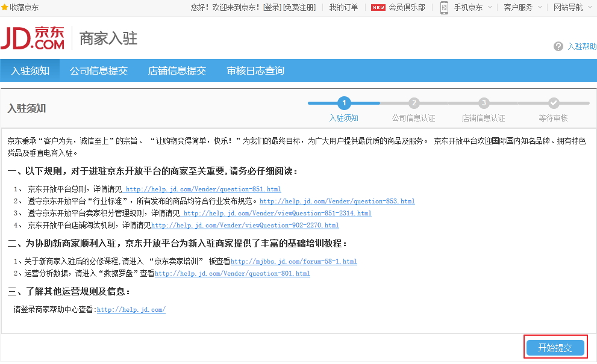Select step 3 circle 店铺信息认证
This screenshot has width=597, height=364.
[x=484, y=103]
